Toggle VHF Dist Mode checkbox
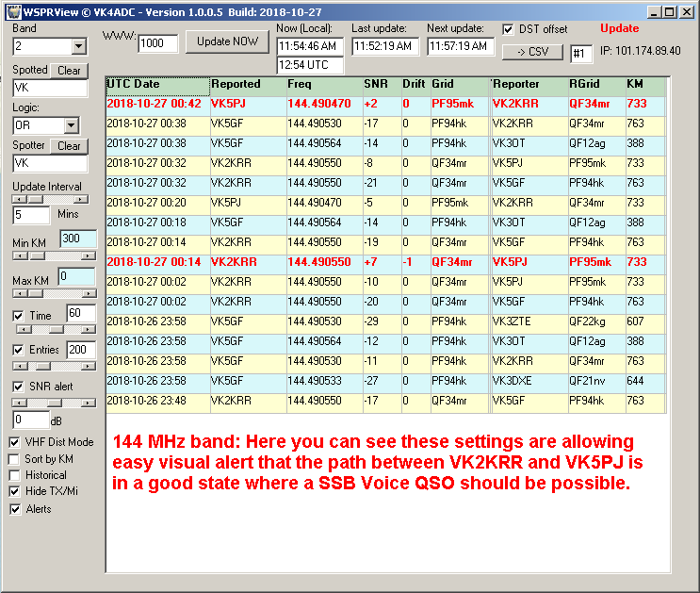This screenshot has width=700, height=593. [x=14, y=442]
